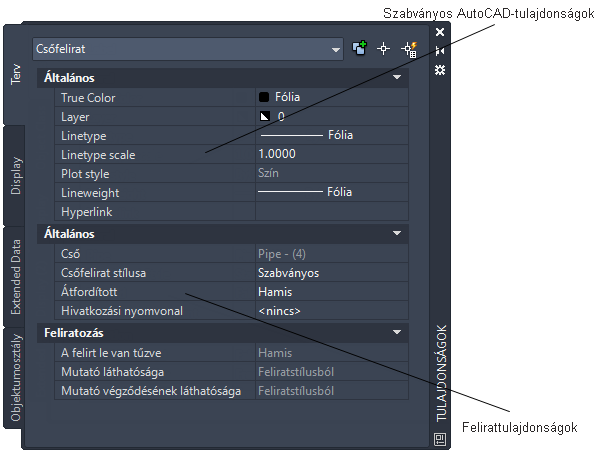The width and height of the screenshot is (600, 451).
Task: Click the icon at the palette title bar bottom
Action: point(440,439)
